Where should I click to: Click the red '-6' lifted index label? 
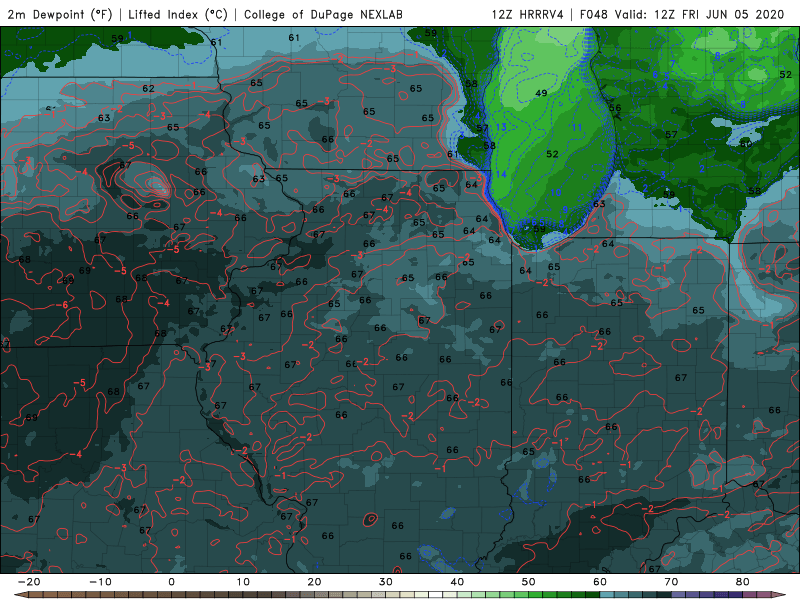point(62,305)
